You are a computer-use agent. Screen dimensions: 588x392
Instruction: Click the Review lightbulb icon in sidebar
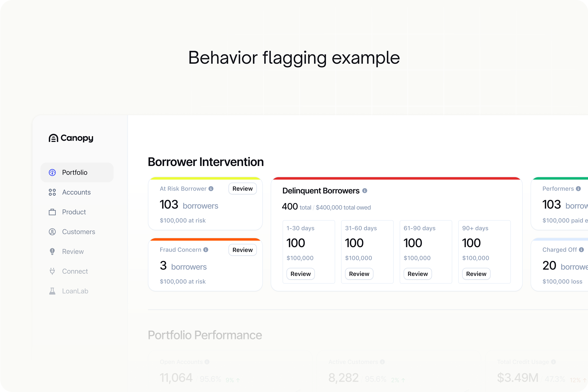coord(52,251)
